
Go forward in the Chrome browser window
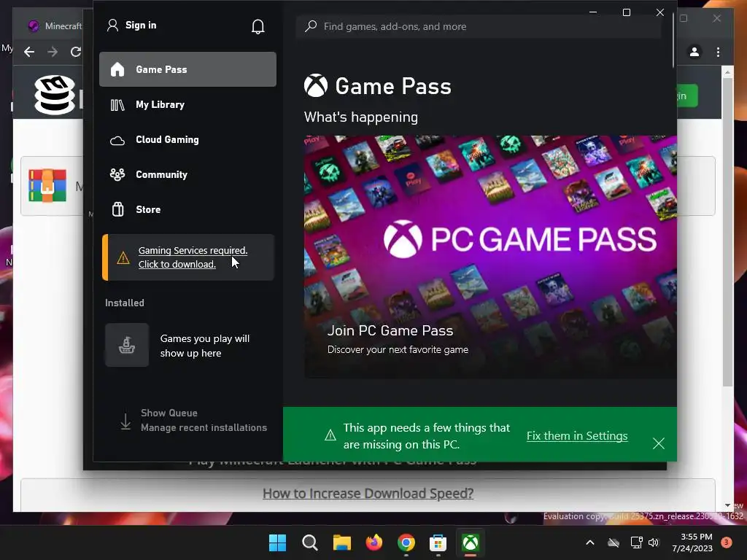53,52
